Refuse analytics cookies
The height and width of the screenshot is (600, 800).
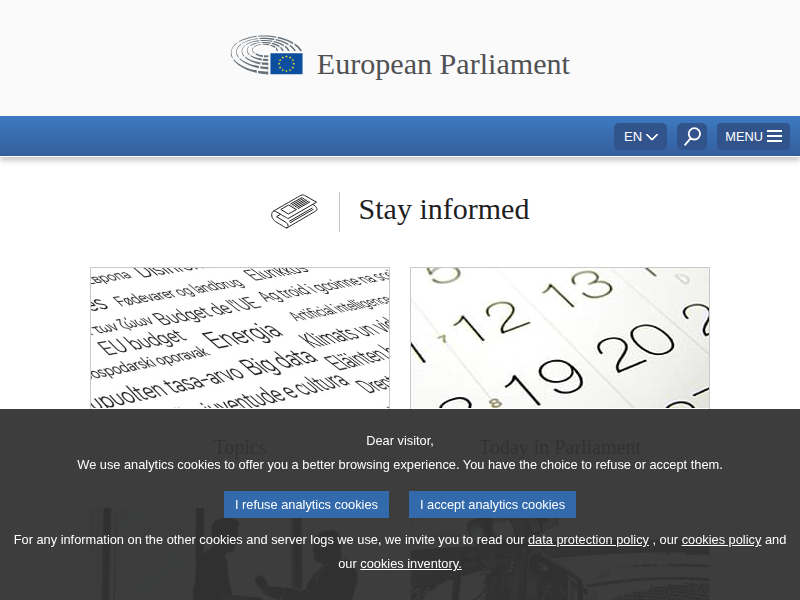(306, 504)
